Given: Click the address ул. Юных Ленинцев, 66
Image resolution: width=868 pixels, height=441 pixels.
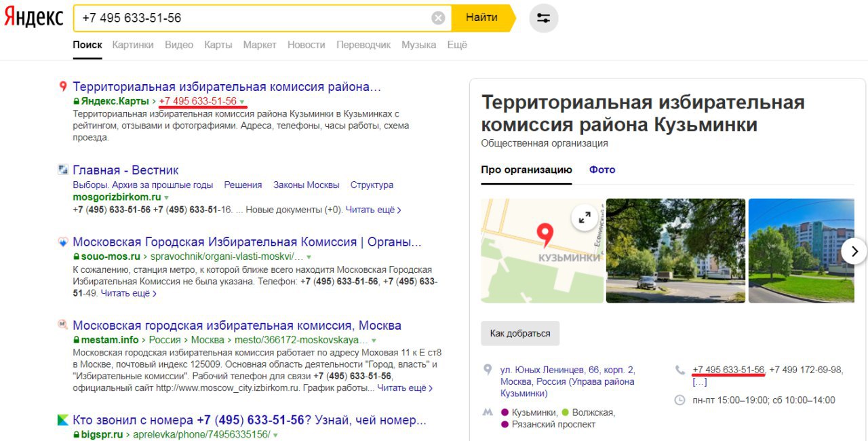Looking at the screenshot, I should click(568, 381).
